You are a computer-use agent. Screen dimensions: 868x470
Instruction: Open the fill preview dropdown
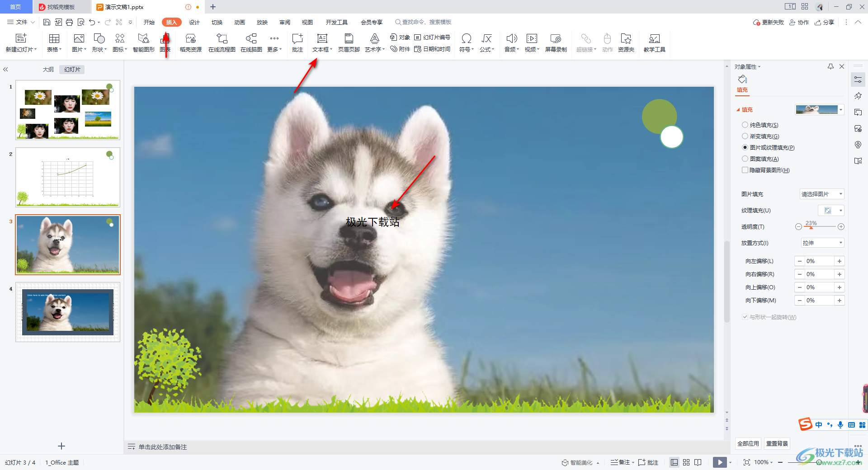[841, 110]
